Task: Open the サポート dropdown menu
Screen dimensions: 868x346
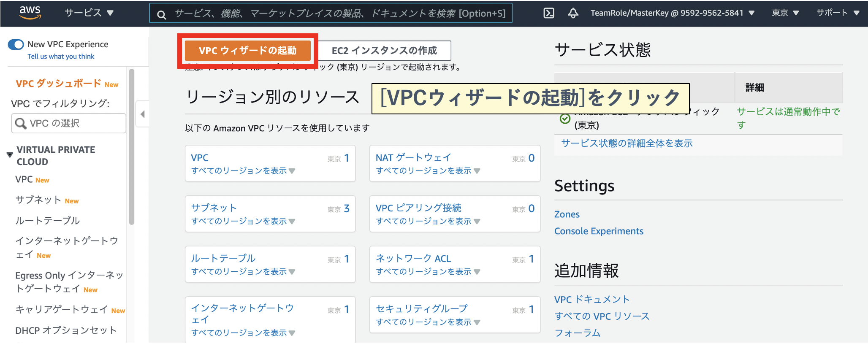Action: pyautogui.click(x=838, y=13)
